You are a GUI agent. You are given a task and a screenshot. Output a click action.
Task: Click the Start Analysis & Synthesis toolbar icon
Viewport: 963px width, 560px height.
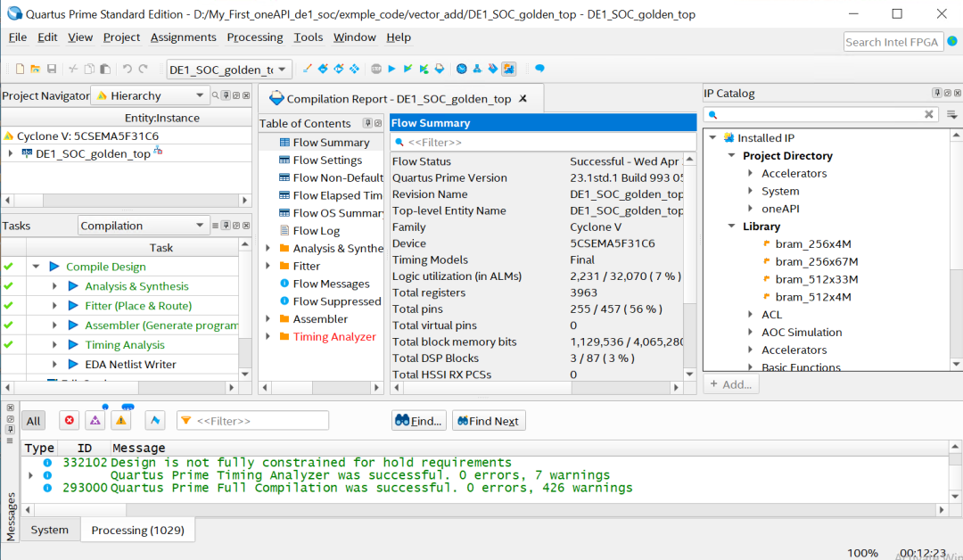tap(424, 69)
